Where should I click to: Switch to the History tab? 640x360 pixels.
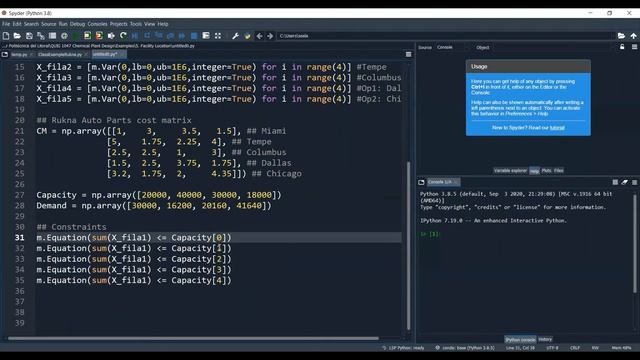545,339
